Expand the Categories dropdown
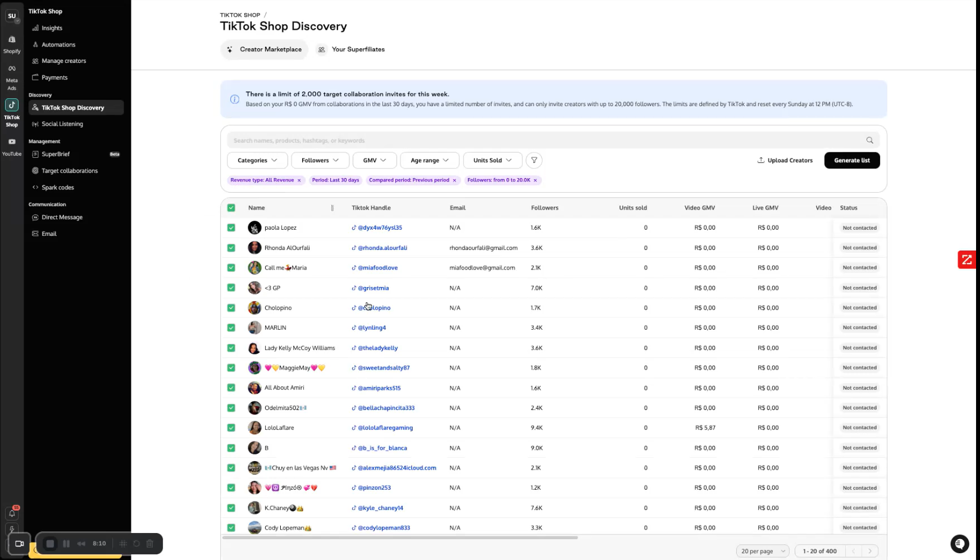 click(x=257, y=160)
